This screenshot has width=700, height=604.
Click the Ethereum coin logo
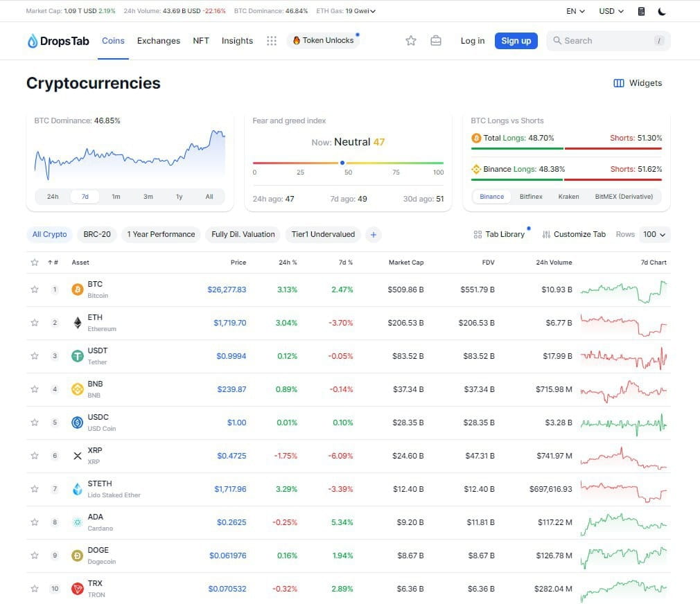pos(78,323)
